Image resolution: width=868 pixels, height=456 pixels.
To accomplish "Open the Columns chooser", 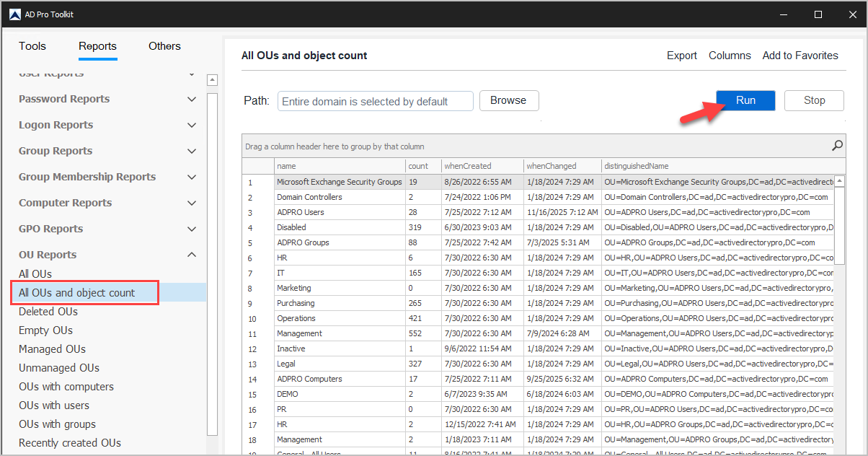I will [x=730, y=56].
